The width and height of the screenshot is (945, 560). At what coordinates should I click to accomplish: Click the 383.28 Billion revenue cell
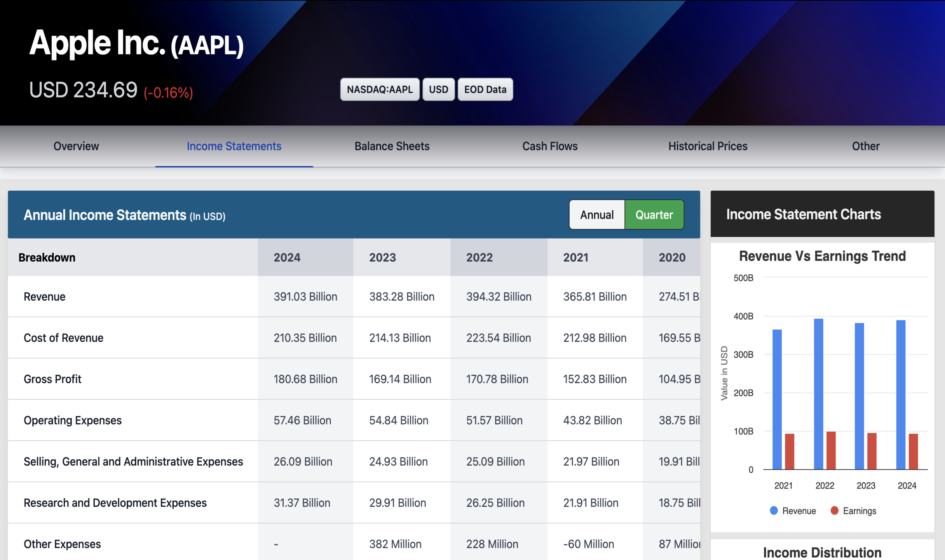pyautogui.click(x=402, y=297)
